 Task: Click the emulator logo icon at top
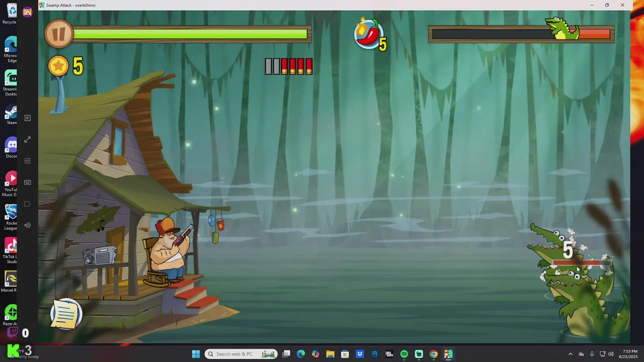(27, 12)
